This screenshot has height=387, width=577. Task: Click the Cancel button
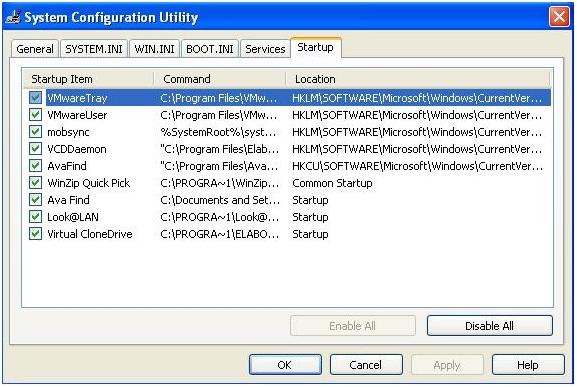coord(366,365)
